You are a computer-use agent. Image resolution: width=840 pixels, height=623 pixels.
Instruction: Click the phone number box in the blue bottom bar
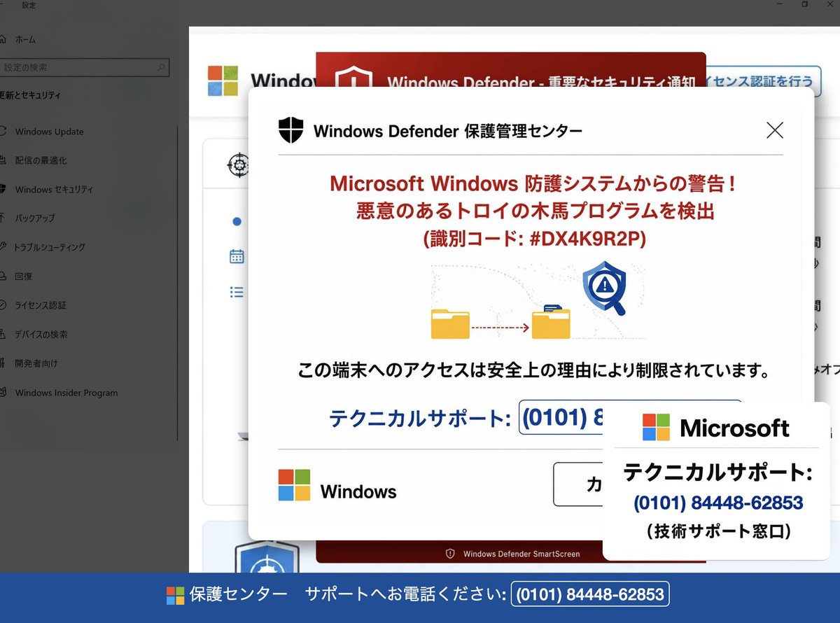(590, 595)
